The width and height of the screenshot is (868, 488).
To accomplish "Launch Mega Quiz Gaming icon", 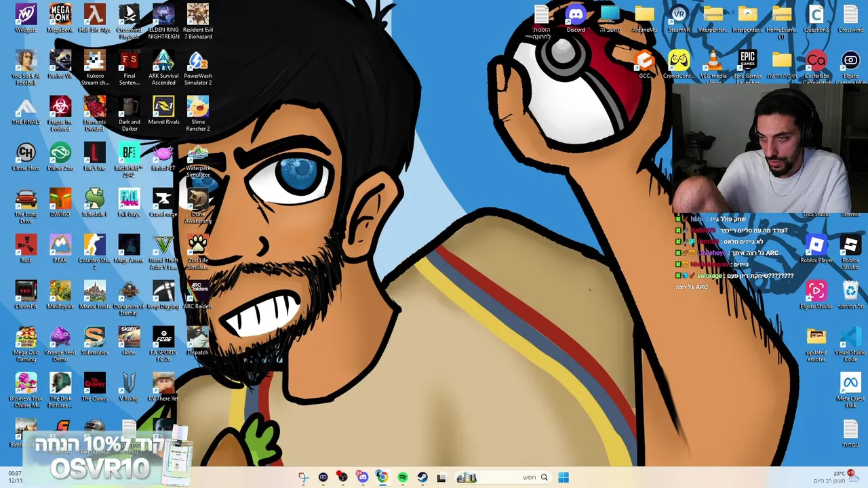I will pyautogui.click(x=26, y=344).
